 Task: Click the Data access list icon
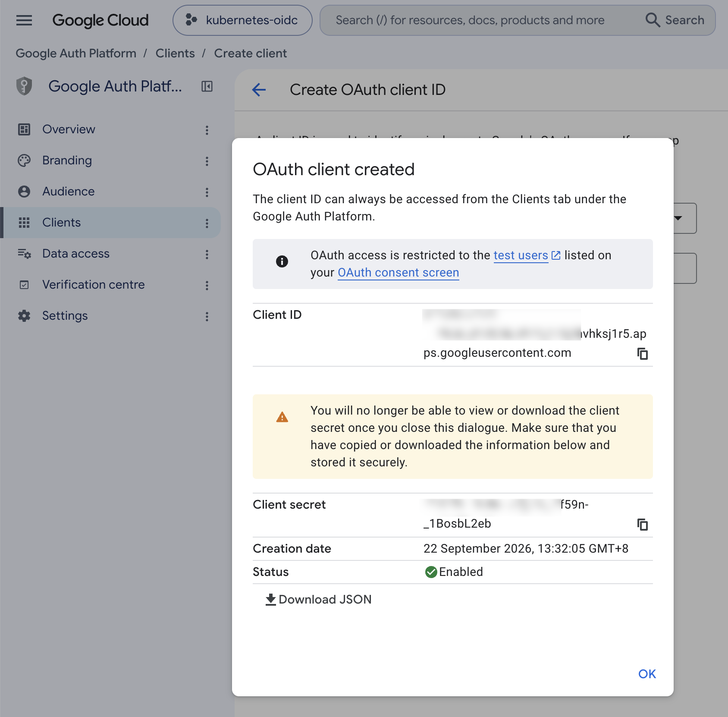24,254
